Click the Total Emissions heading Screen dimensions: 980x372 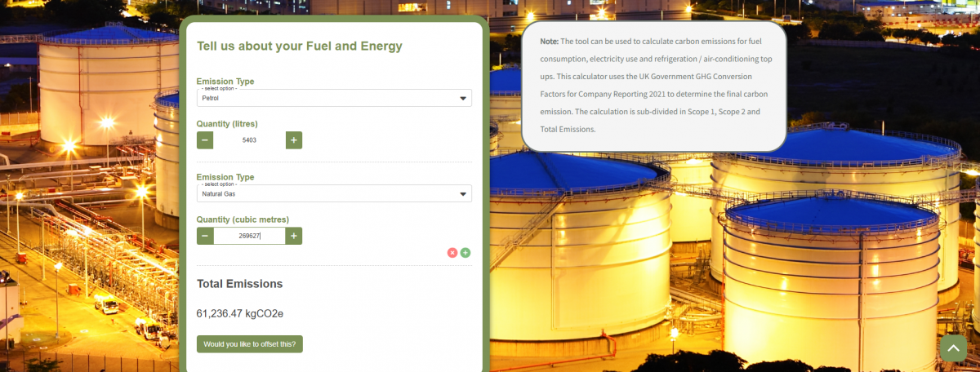coord(239,284)
